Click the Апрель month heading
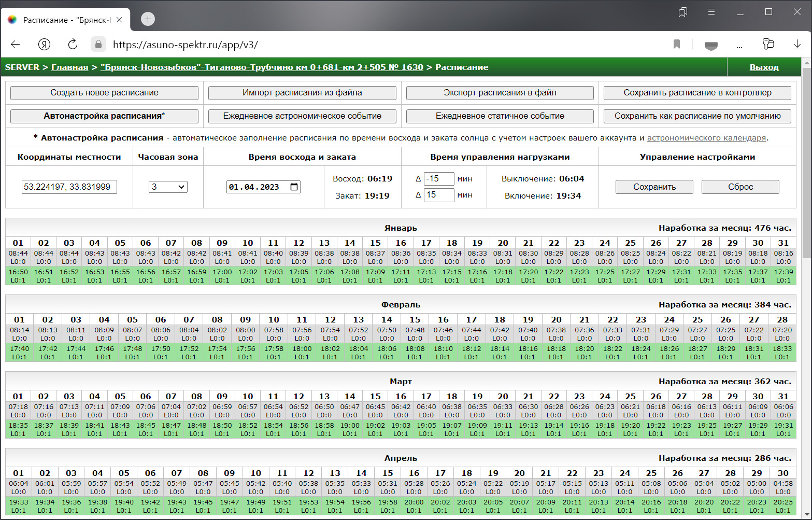Image resolution: width=812 pixels, height=520 pixels. (401, 458)
